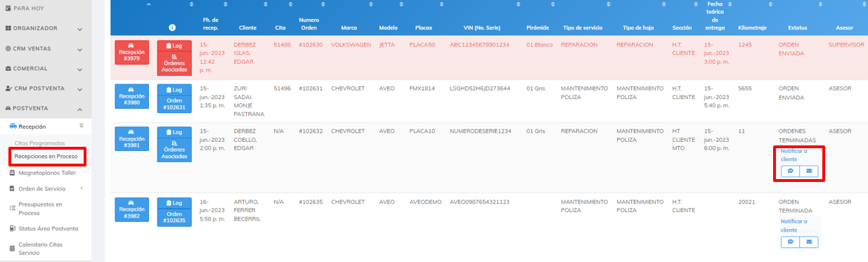Screen dimensions: 868x262
Task: Sort table by the Cita column header
Action: pyautogui.click(x=280, y=27)
